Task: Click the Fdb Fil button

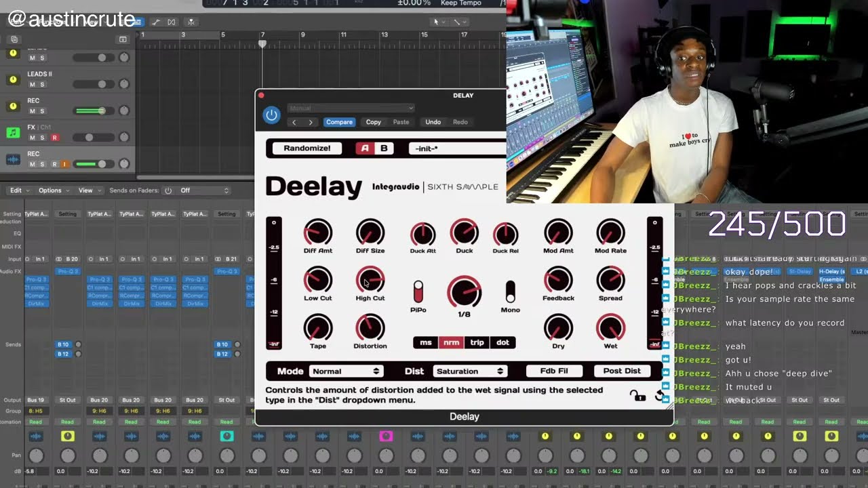Action: 554,371
